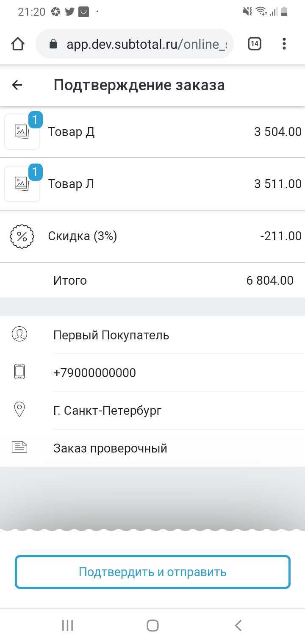The height and width of the screenshot is (644, 305).
Task: Open Android recent apps navigation button
Action: (67, 625)
